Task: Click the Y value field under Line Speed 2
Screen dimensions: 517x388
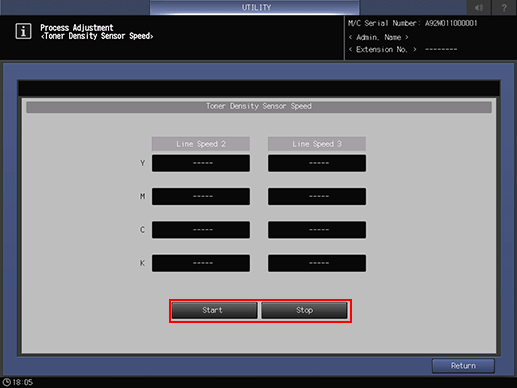Action: click(x=201, y=163)
